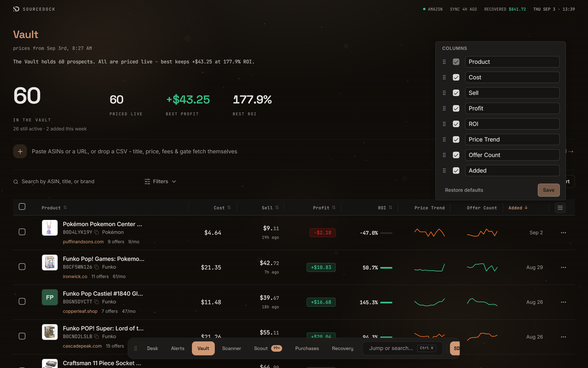Open the Purchases tab
Image resolution: width=588 pixels, height=368 pixels.
pyautogui.click(x=307, y=348)
